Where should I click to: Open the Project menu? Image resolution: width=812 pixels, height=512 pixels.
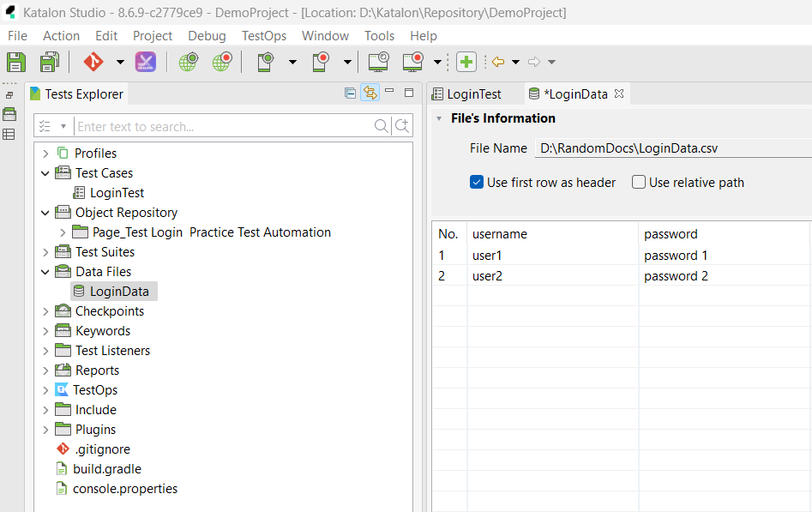pyautogui.click(x=153, y=36)
